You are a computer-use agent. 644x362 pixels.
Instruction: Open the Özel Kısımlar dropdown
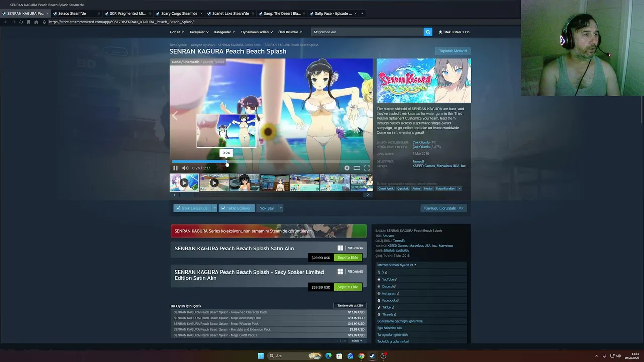coord(290,32)
